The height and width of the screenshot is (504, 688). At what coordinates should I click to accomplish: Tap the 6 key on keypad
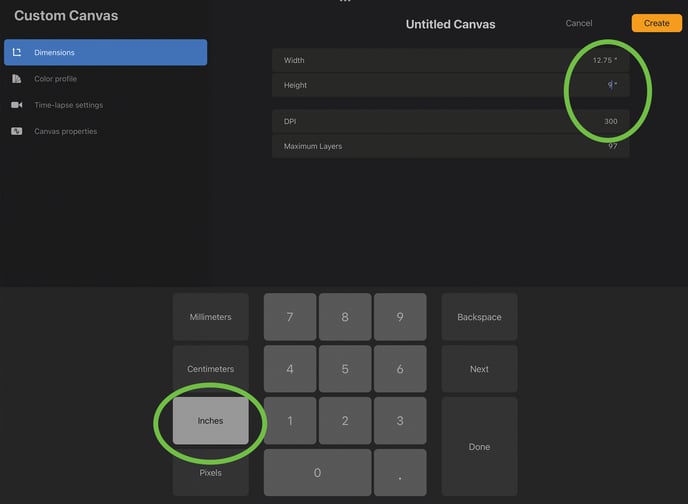400,369
